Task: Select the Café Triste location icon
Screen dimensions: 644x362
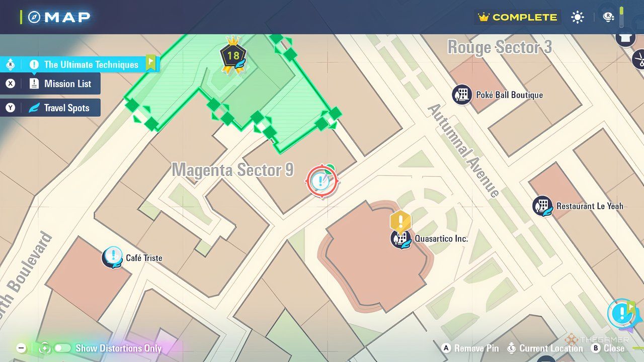Action: 113,257
